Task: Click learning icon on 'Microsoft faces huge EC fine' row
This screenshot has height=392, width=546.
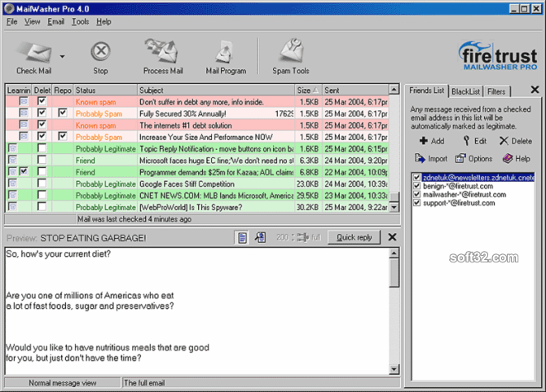Action: click(x=12, y=160)
